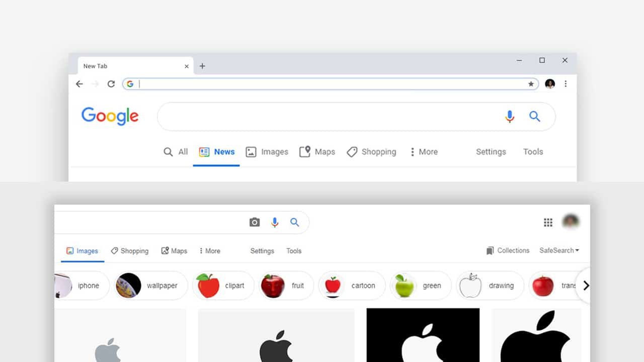Open Settings in upper search window
This screenshot has height=362, width=644.
pos(491,152)
